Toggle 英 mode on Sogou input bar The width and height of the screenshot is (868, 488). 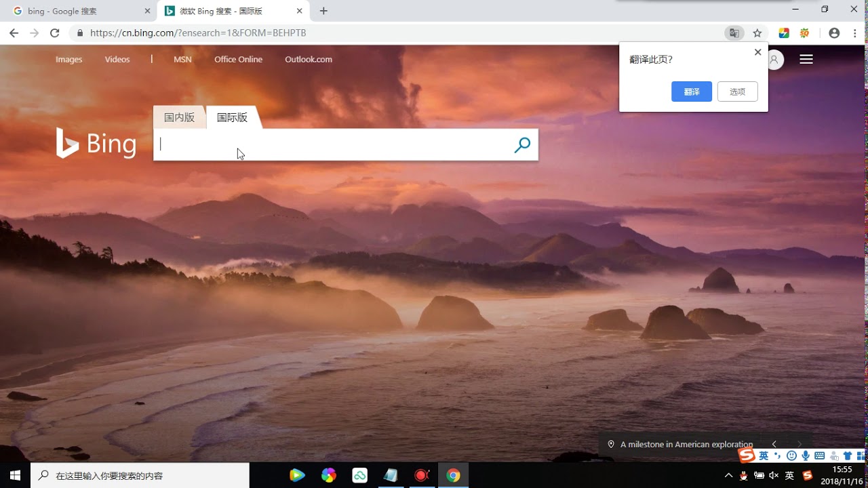pyautogui.click(x=764, y=455)
